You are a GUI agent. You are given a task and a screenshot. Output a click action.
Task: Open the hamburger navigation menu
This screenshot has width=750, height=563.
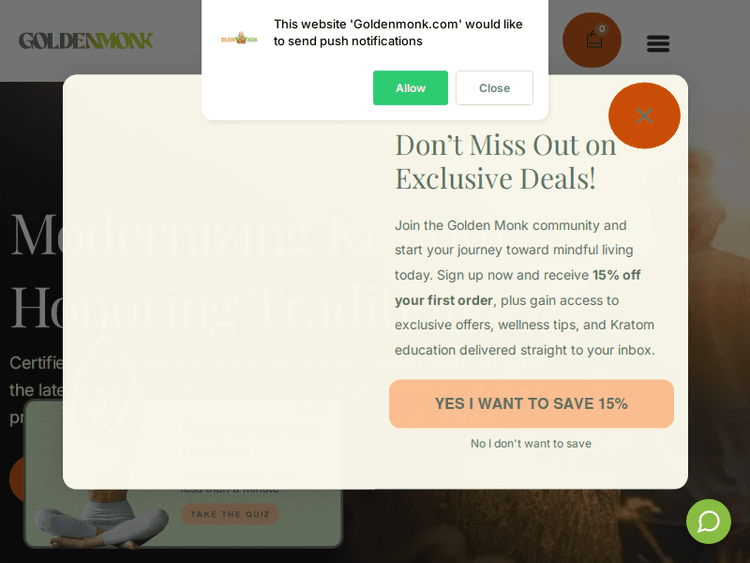(658, 44)
